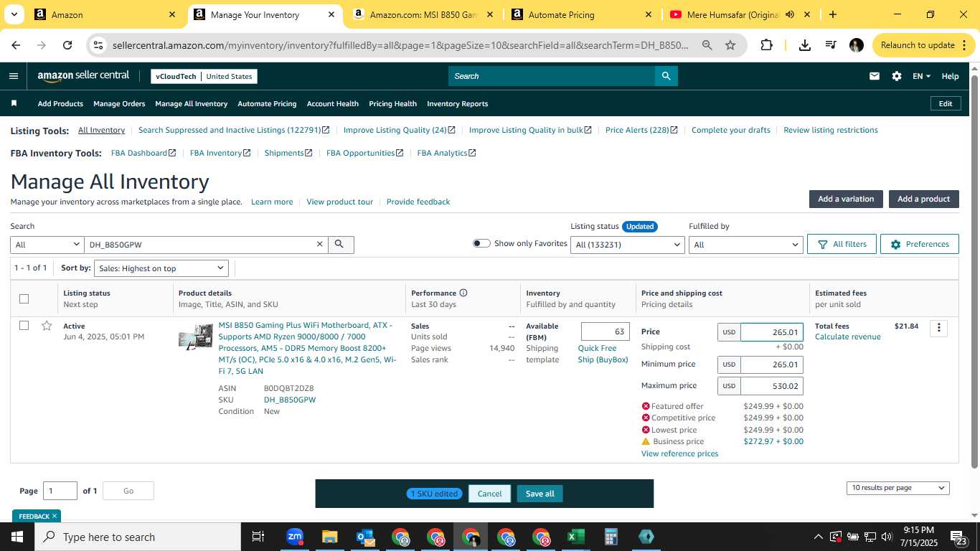This screenshot has height=551, width=980.
Task: Clear the DH_B850GPW search term
Action: 320,244
